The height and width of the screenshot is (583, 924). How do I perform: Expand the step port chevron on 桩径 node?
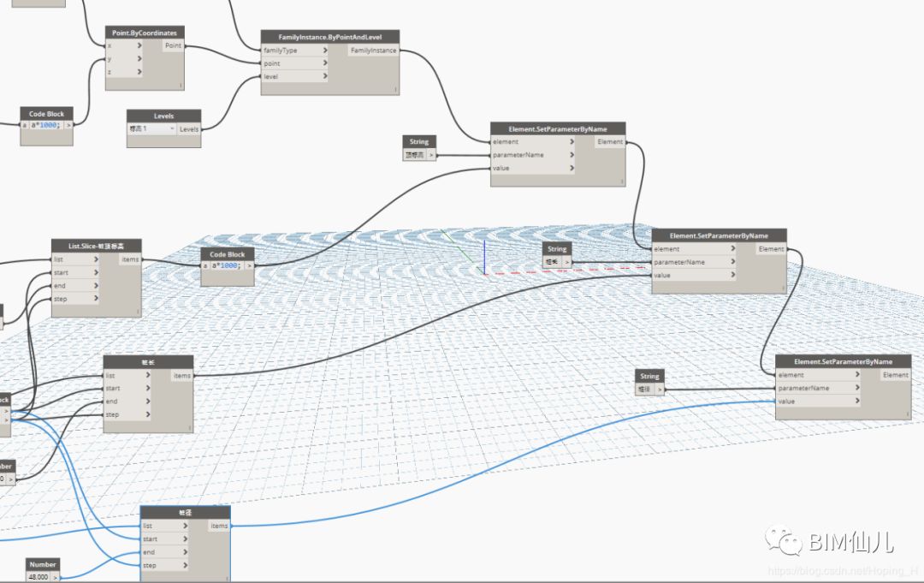185,565
